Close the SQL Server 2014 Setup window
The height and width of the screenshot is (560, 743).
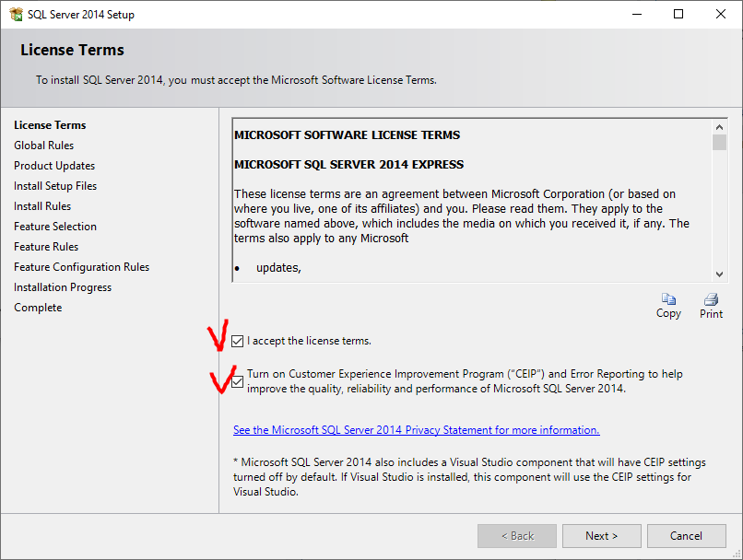(x=720, y=14)
